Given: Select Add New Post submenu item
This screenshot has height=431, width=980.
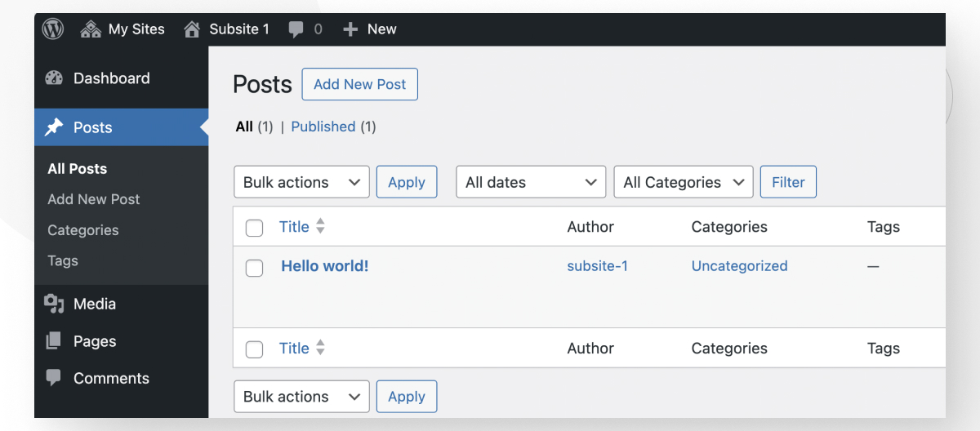Looking at the screenshot, I should click(x=94, y=199).
